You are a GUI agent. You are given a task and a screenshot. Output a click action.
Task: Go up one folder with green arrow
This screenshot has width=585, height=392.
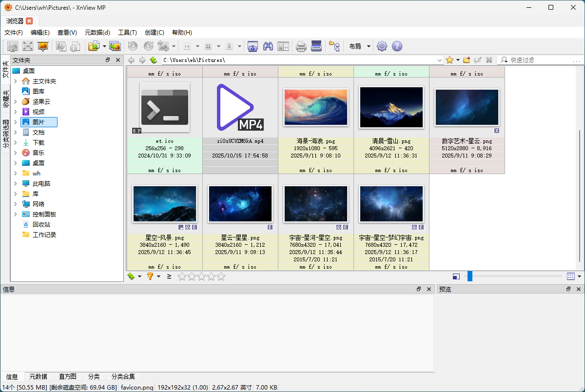[154, 60]
